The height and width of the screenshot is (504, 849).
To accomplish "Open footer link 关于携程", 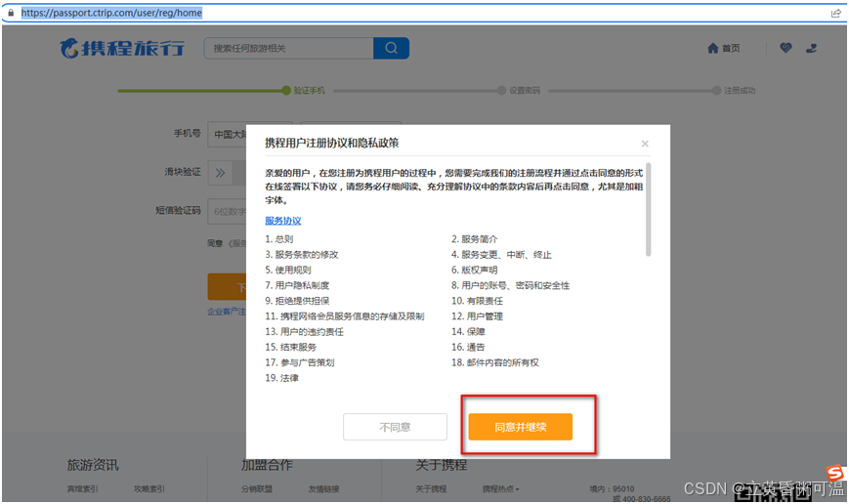I will [x=431, y=488].
